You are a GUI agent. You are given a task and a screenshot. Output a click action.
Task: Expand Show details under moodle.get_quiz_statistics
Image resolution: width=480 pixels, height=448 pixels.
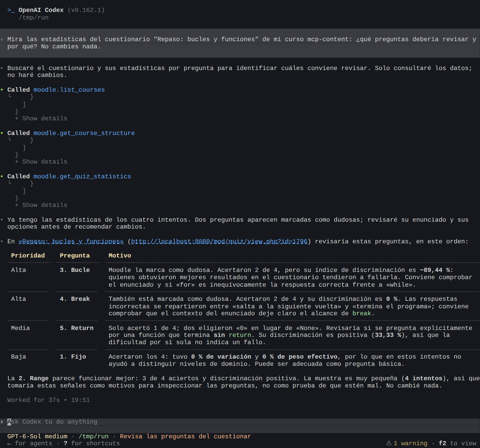41,205
